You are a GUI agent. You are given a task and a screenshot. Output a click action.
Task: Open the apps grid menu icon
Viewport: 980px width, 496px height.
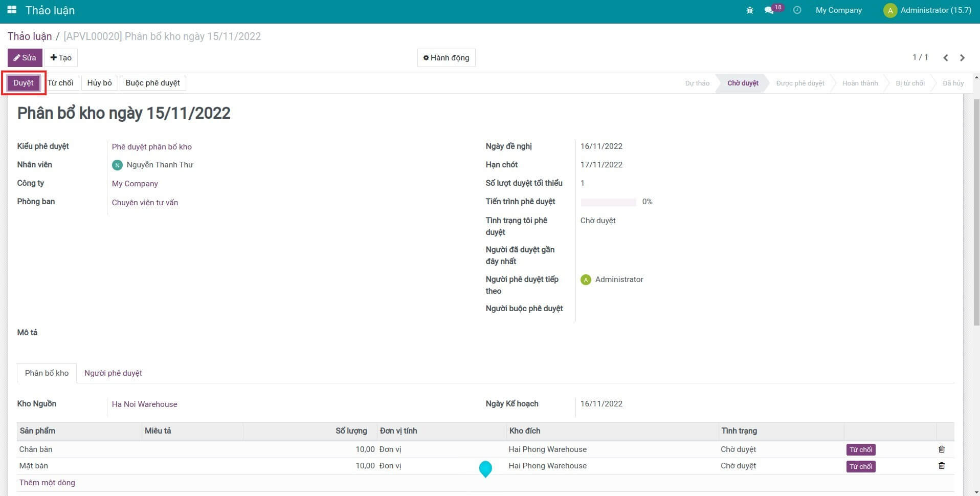12,10
